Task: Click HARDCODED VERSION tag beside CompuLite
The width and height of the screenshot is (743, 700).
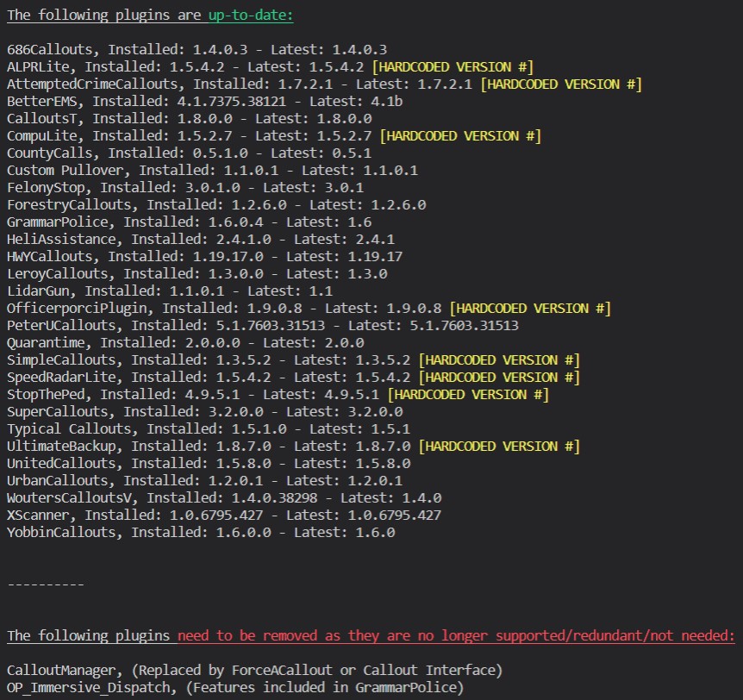Action: (460, 135)
